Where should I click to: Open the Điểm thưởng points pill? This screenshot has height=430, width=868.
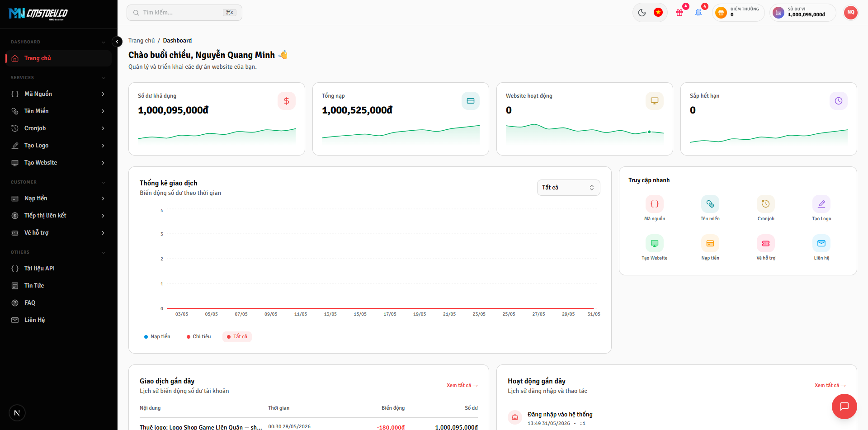(x=738, y=13)
